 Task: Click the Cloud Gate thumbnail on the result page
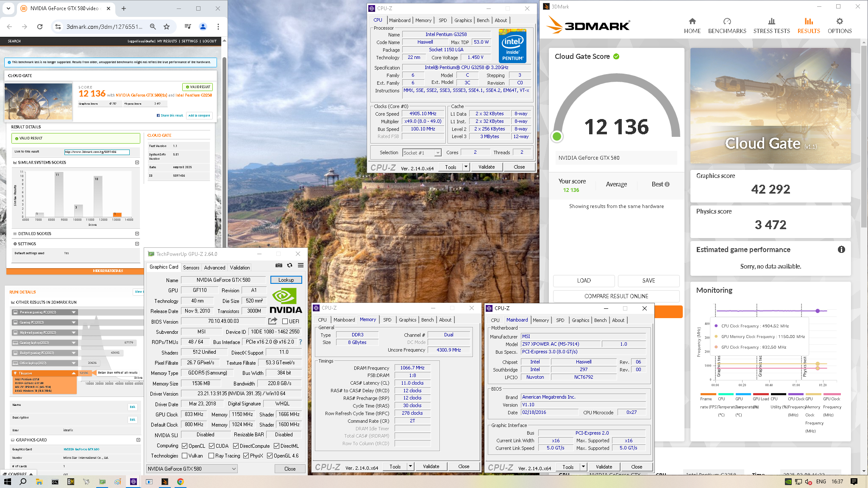[39, 102]
